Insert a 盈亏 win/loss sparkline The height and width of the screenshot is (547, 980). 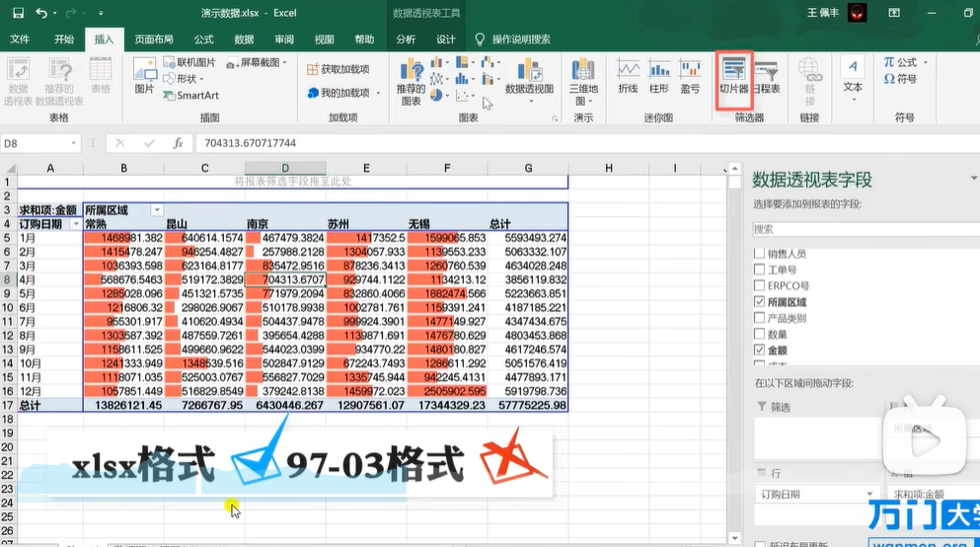tap(690, 76)
